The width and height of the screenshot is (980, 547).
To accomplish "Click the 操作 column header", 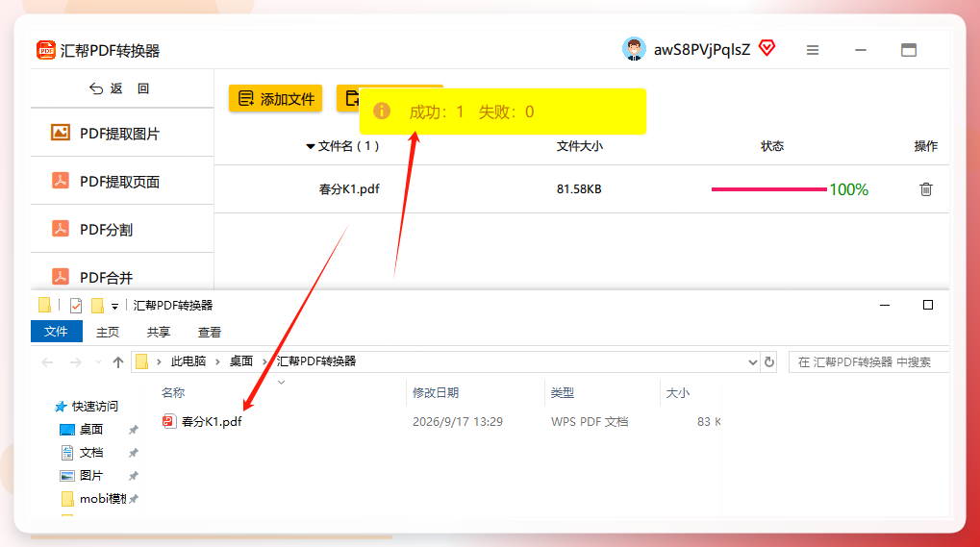I will click(x=925, y=146).
